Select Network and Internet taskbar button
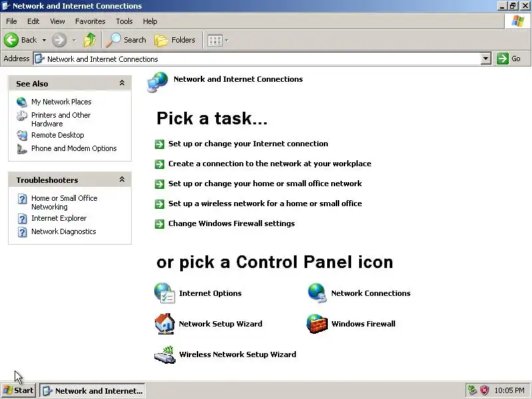The height and width of the screenshot is (399, 532). tap(92, 390)
